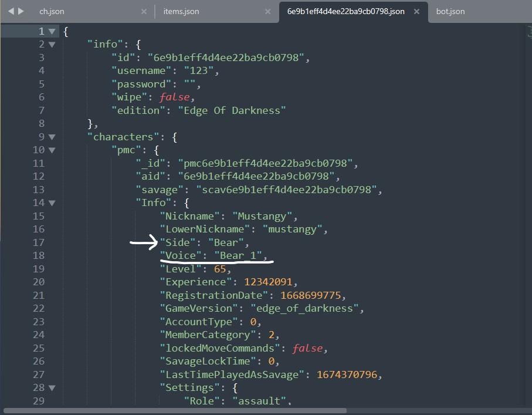Click the MemberCategory value 2
The width and height of the screenshot is (532, 415).
(272, 335)
